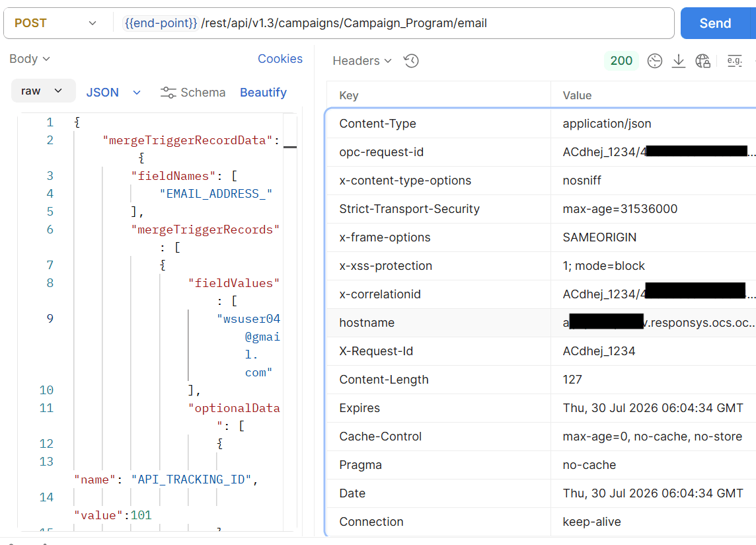Open the JSON format dropdown
The image size is (756, 545).
[113, 92]
